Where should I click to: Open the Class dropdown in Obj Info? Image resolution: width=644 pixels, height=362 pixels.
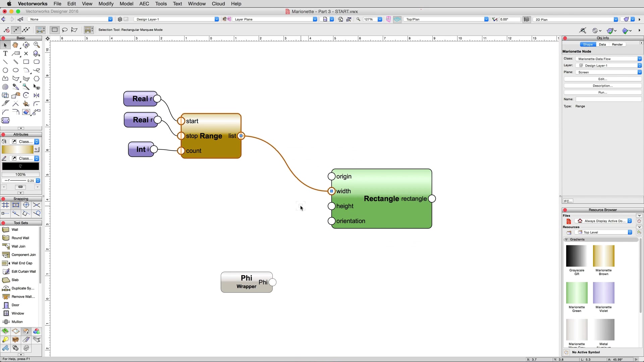click(x=608, y=59)
